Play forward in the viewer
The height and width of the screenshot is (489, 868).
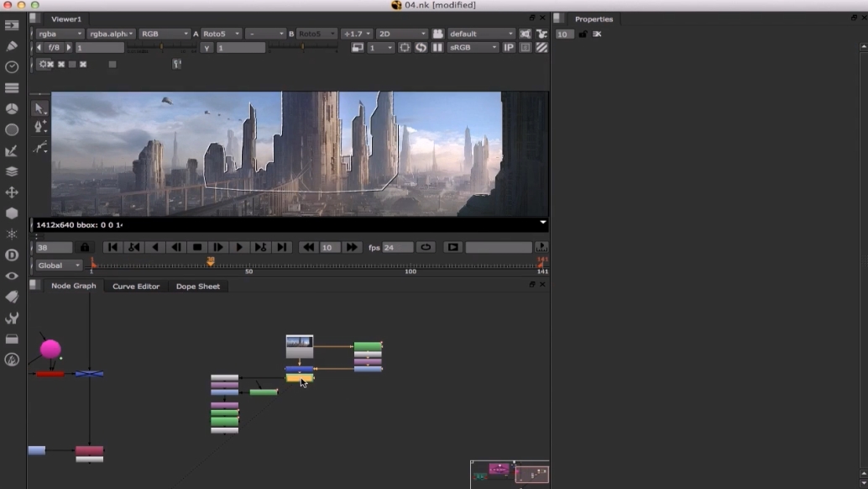point(239,248)
